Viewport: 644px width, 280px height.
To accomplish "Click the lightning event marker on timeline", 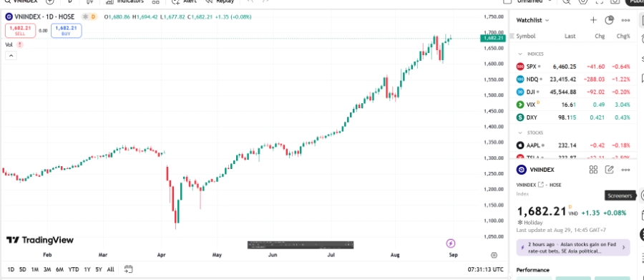I will pos(451,243).
